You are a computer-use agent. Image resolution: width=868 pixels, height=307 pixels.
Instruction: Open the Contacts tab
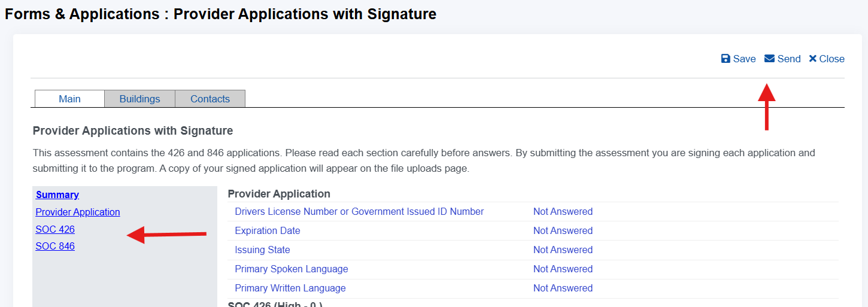tap(210, 99)
